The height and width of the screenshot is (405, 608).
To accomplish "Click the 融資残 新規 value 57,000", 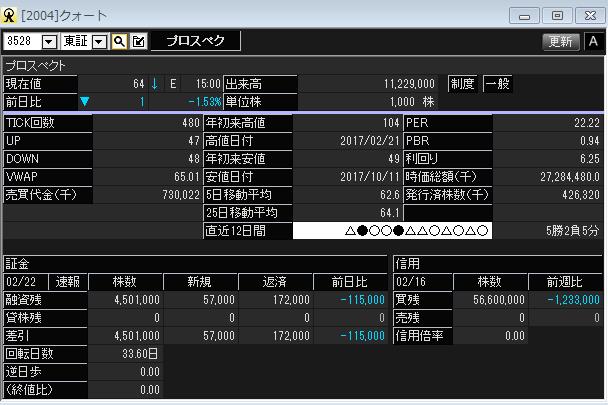I will tap(219, 300).
